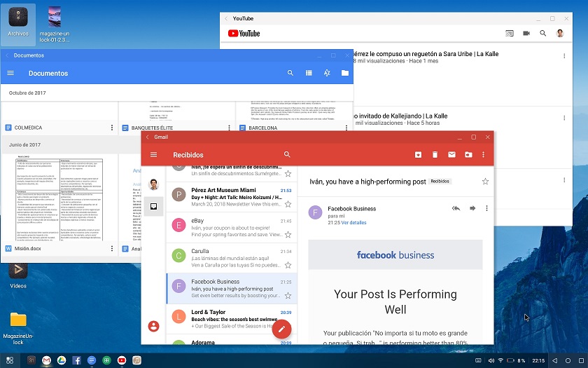Mark the open email as unread
The image size is (588, 368).
point(451,155)
